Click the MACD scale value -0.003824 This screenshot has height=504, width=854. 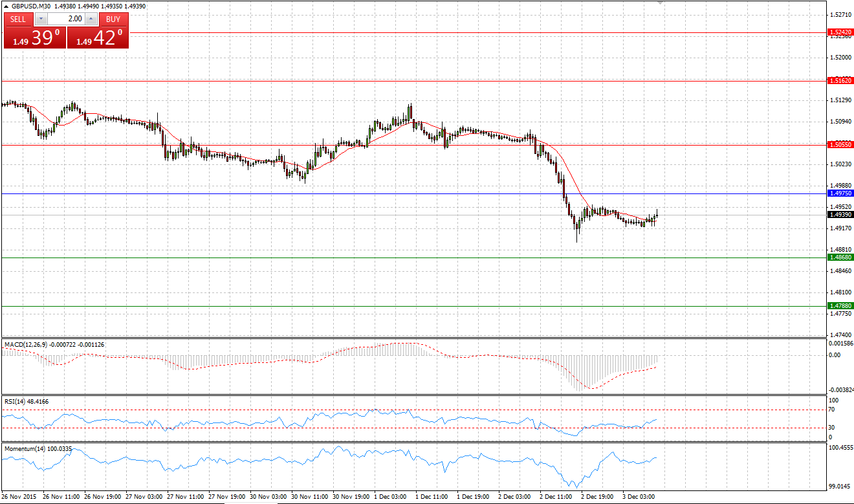pos(840,390)
